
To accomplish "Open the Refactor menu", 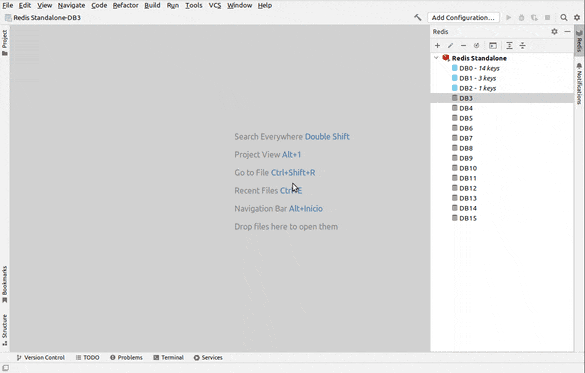I will coord(125,5).
